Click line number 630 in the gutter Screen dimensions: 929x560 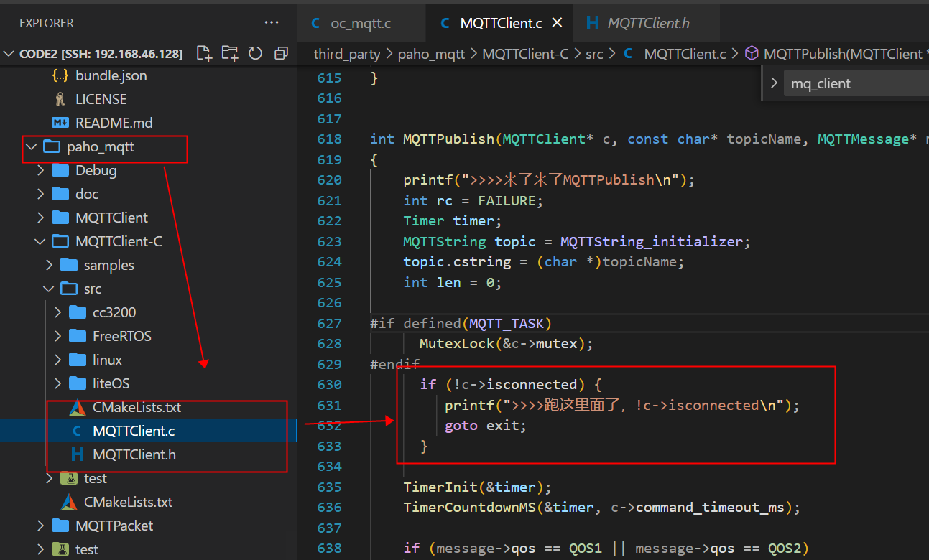(x=330, y=385)
